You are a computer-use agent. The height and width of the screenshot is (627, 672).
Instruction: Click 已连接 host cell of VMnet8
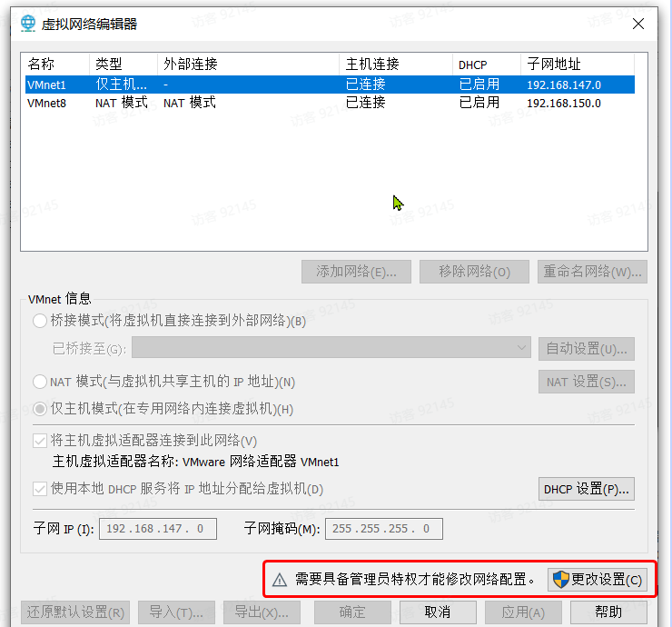[366, 103]
